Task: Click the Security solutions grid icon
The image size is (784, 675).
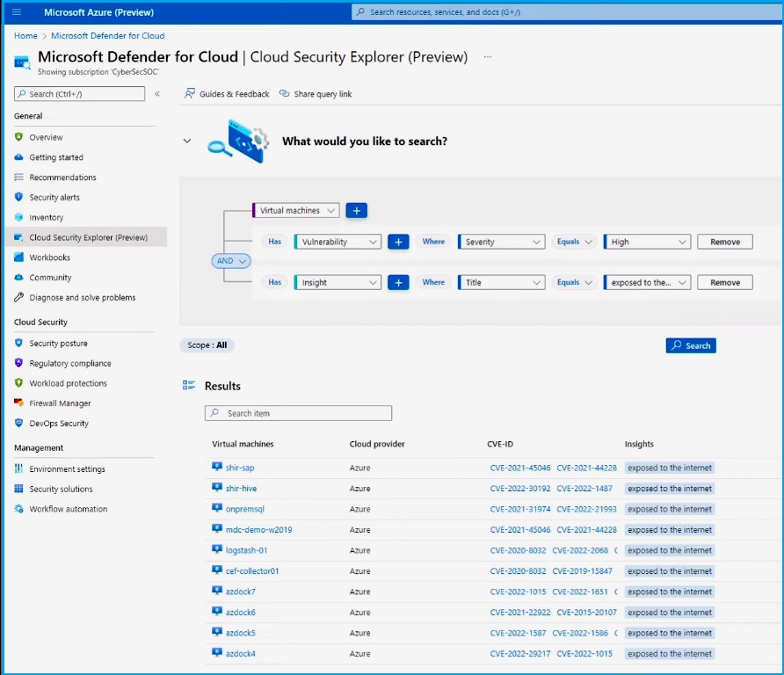Action: pyautogui.click(x=19, y=489)
